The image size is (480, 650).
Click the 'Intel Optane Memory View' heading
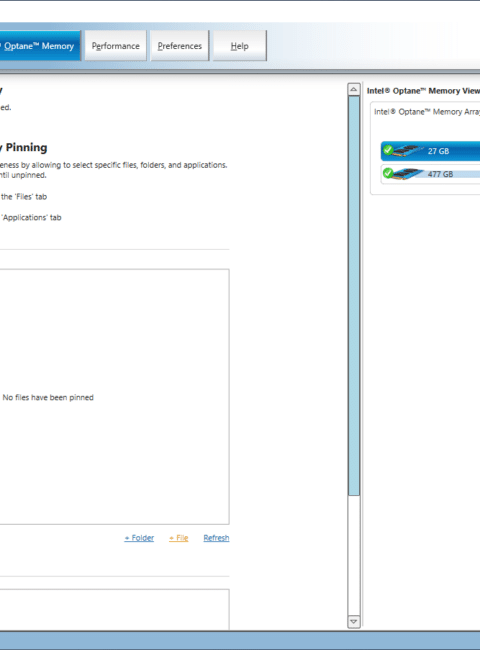coord(423,91)
